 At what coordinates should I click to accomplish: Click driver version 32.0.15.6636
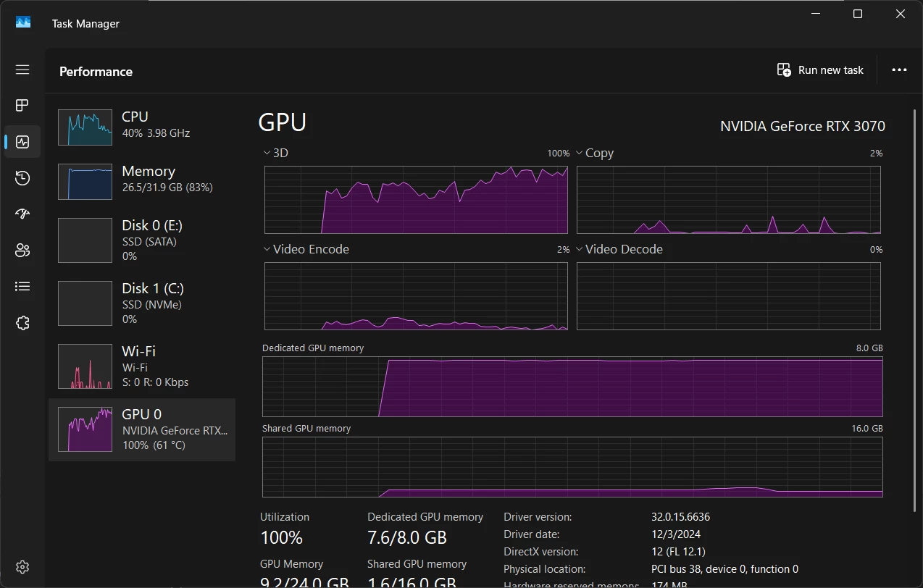coord(680,517)
